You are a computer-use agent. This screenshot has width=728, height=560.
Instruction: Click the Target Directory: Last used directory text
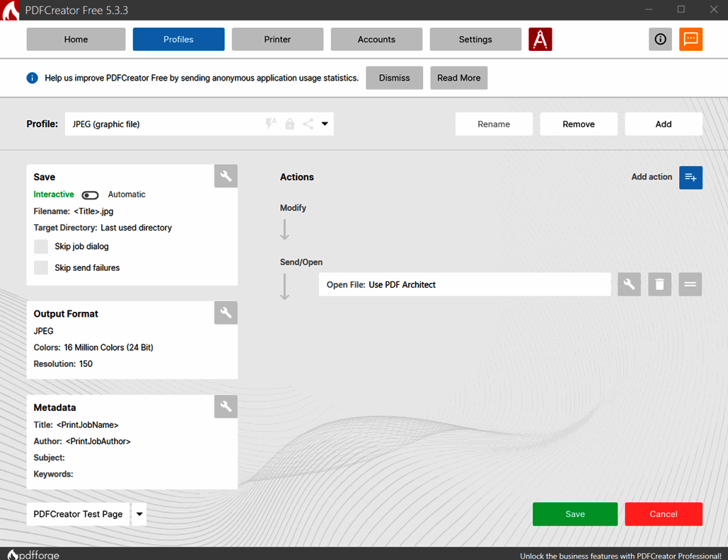103,228
